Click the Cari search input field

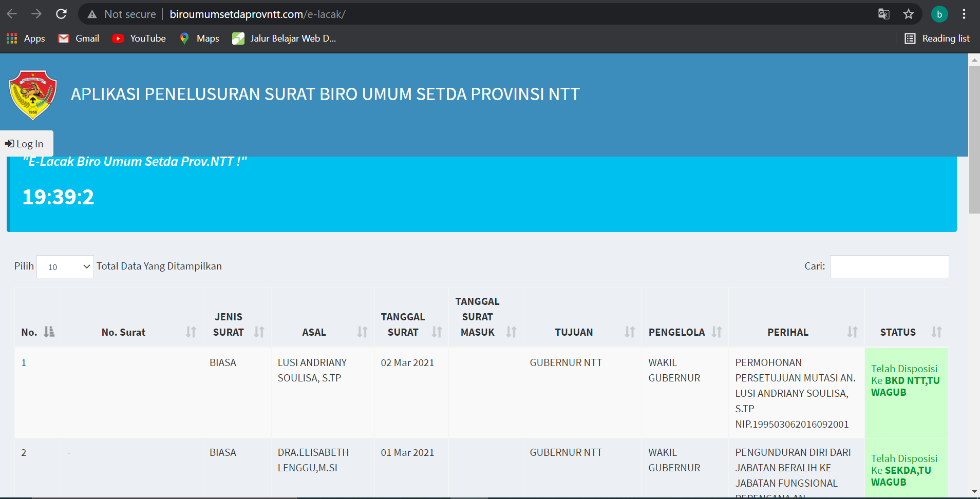point(889,266)
